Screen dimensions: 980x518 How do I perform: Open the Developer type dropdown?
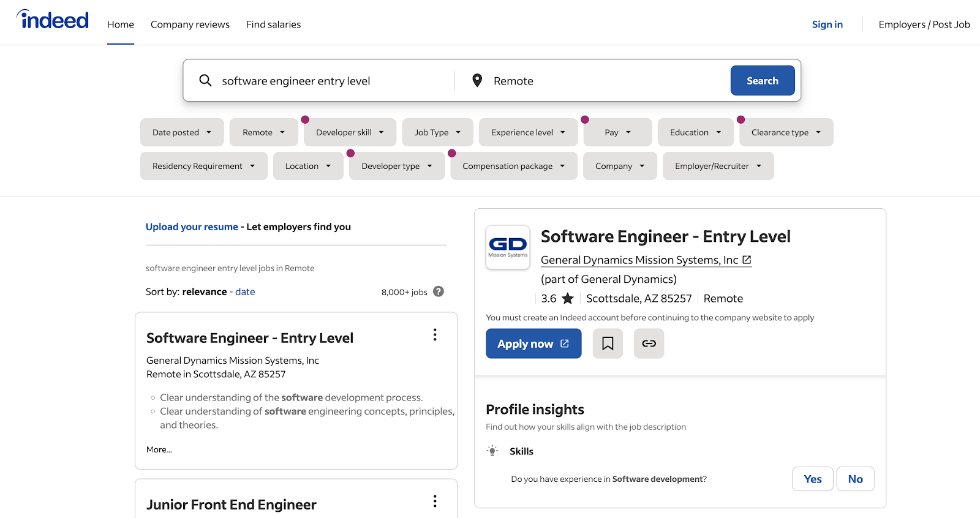(x=397, y=166)
